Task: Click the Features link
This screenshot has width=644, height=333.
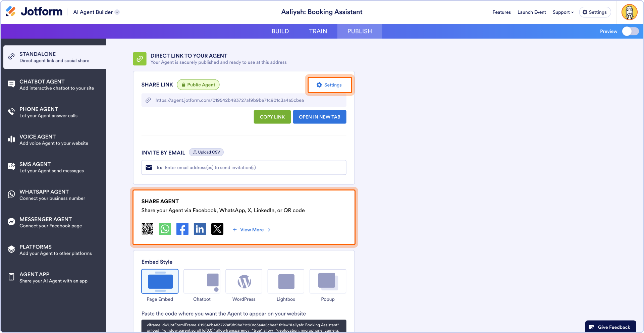Action: [501, 12]
